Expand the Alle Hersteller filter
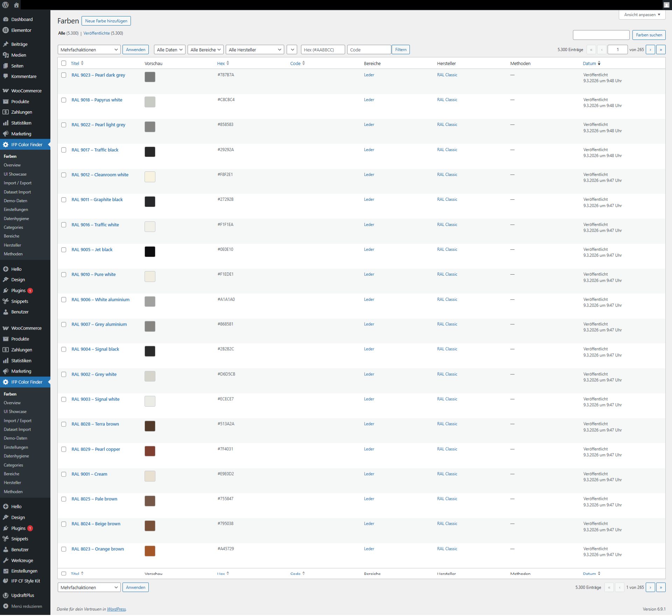This screenshot has height=616, width=672. pyautogui.click(x=254, y=50)
